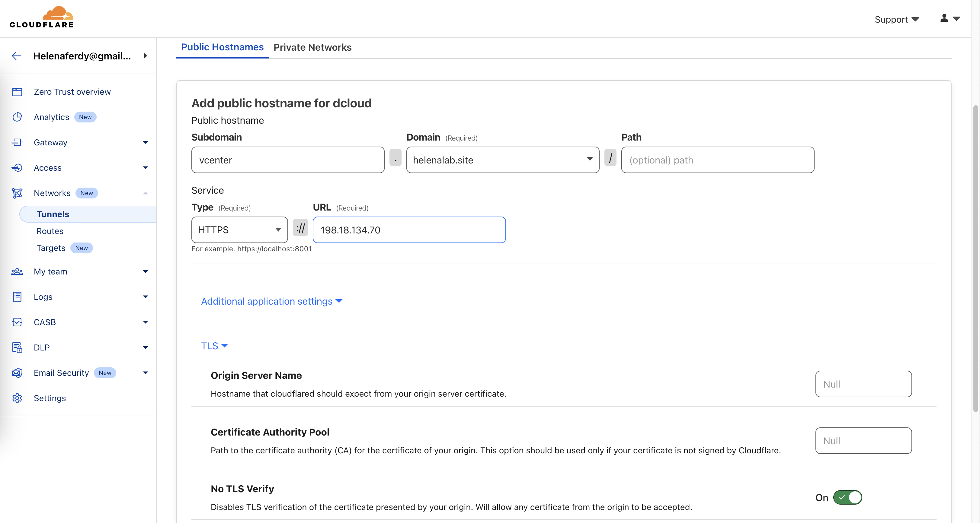
Task: Click the back arrow next to account name
Action: [16, 56]
